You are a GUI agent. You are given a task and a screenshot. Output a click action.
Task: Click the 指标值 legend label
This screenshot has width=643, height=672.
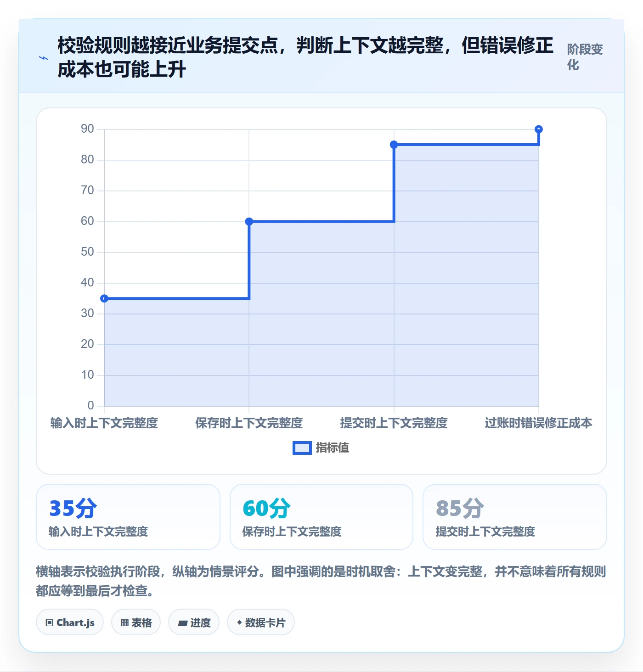pyautogui.click(x=333, y=448)
